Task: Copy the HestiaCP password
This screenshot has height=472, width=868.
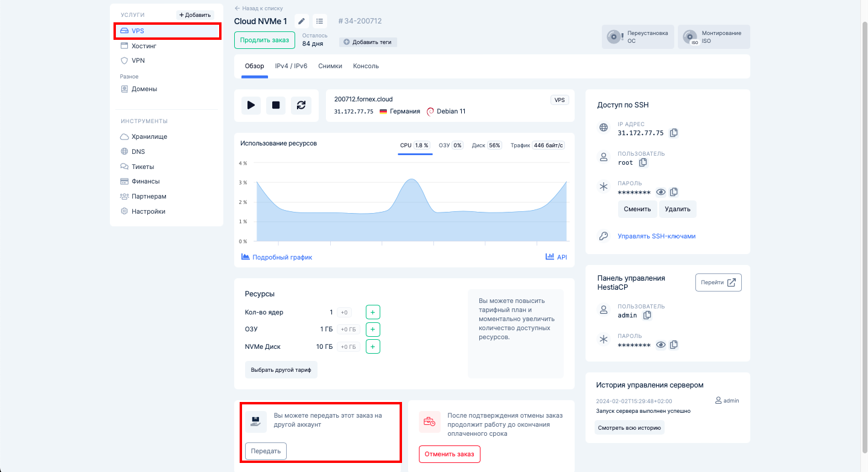Action: (x=674, y=345)
